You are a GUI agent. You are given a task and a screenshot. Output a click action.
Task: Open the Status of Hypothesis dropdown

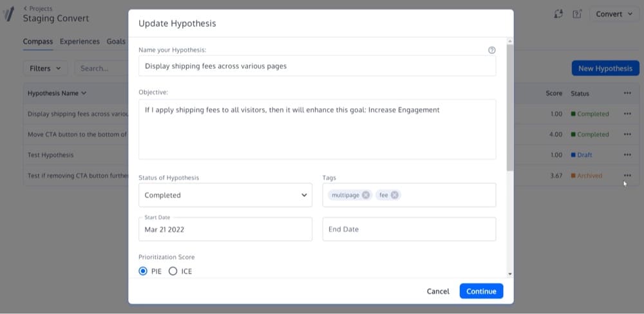pyautogui.click(x=225, y=195)
